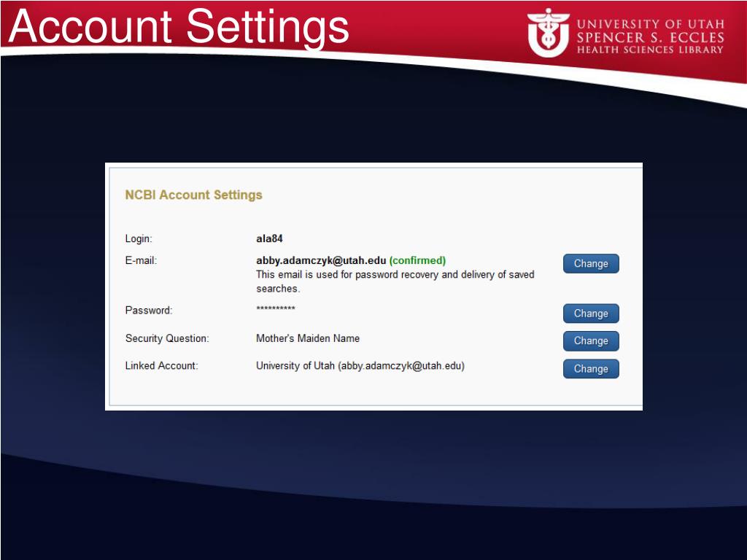This screenshot has height=560, width=747.
Task: Click the University of Utah linked account value
Action: pyautogui.click(x=360, y=366)
